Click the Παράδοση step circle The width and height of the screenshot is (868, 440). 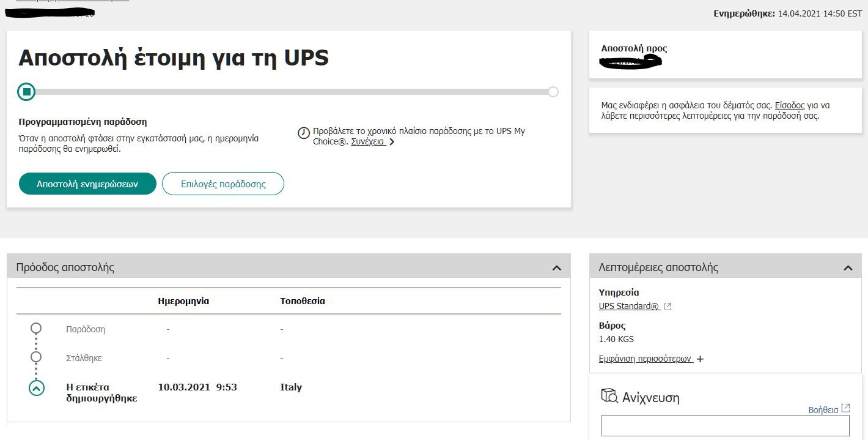[36, 329]
